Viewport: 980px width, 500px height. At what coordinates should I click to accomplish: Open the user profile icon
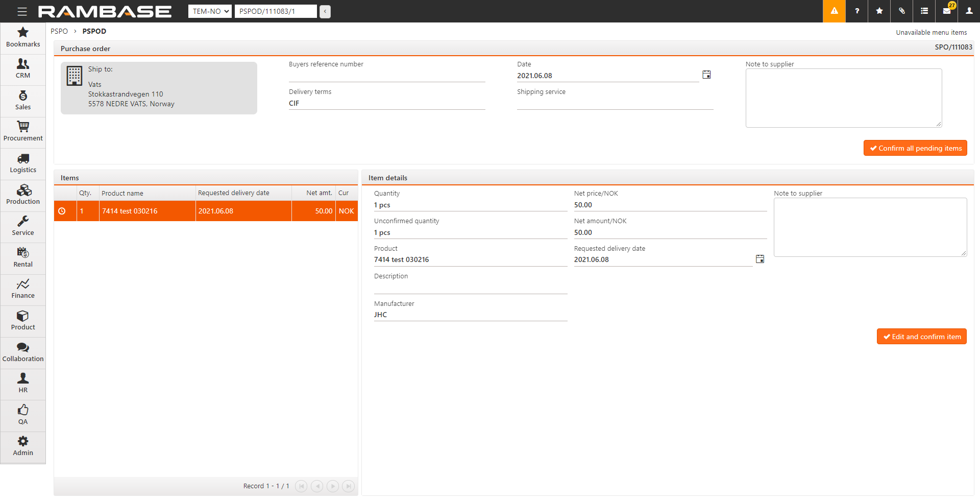click(969, 11)
